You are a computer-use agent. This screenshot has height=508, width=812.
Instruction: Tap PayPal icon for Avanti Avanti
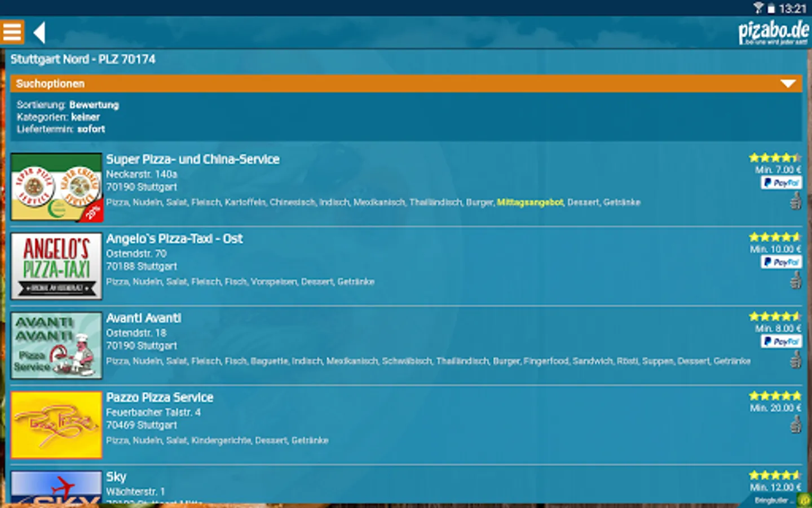coord(781,341)
